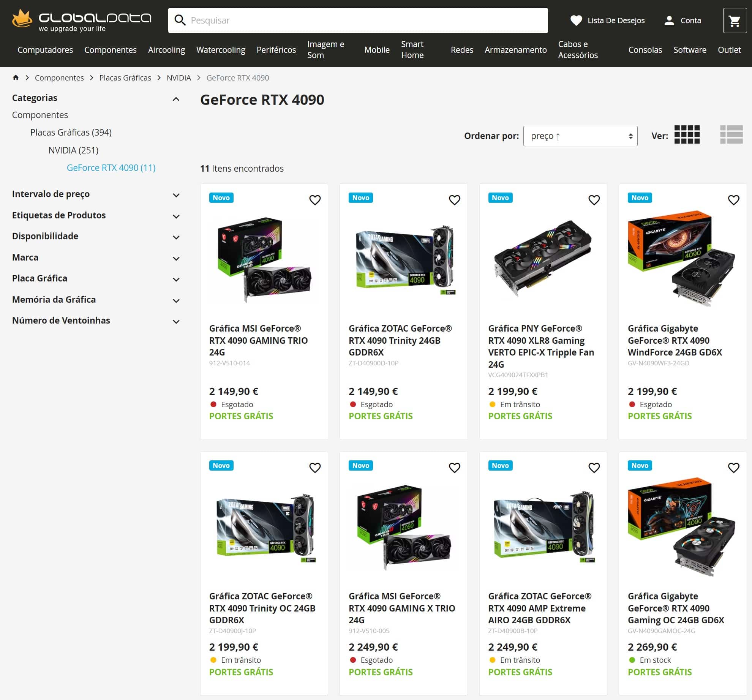Click the Pesquisar search field
752x700 pixels.
[x=365, y=21]
